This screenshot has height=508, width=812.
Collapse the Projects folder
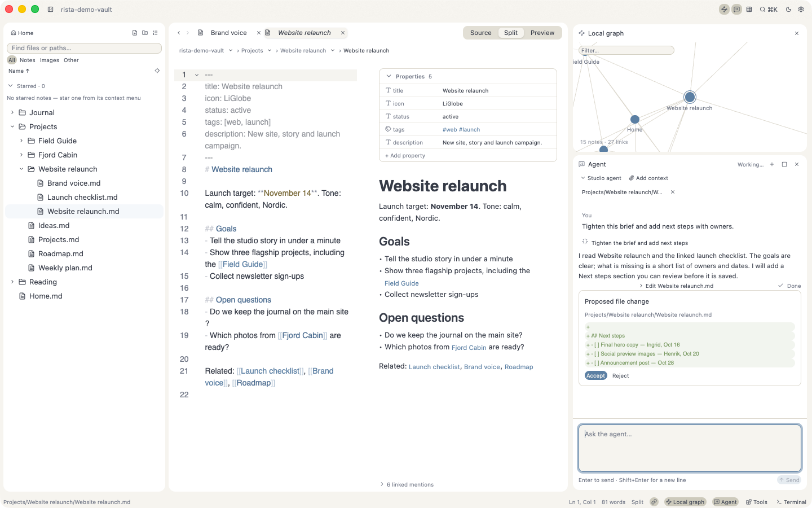point(12,126)
